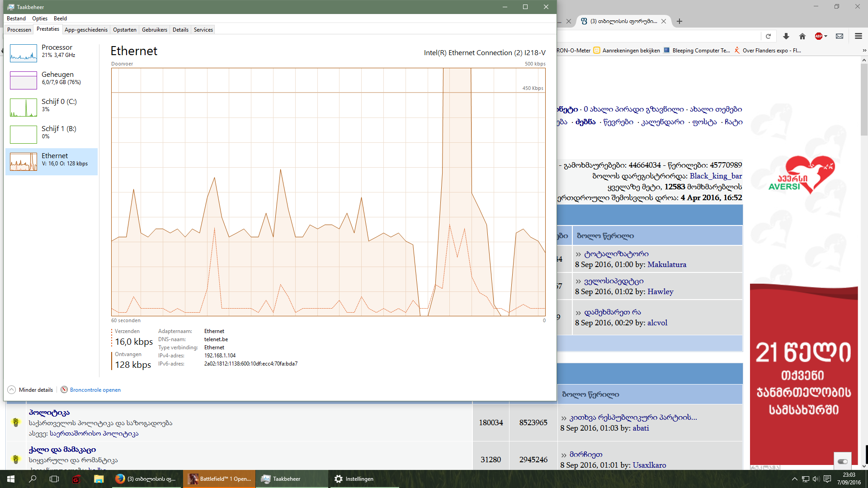Viewport: 868px width, 488px height.
Task: Click the envelope mail icon in toolbar
Action: coord(840,36)
